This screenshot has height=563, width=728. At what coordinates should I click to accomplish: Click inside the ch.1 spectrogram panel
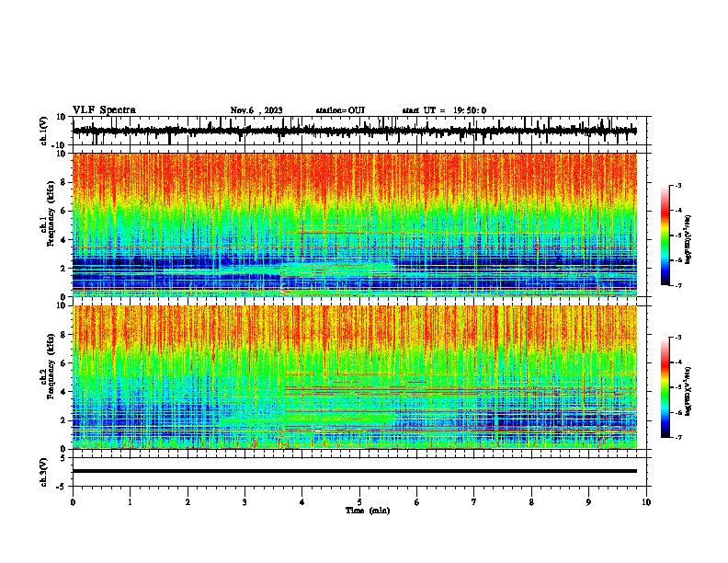pyautogui.click(x=355, y=224)
